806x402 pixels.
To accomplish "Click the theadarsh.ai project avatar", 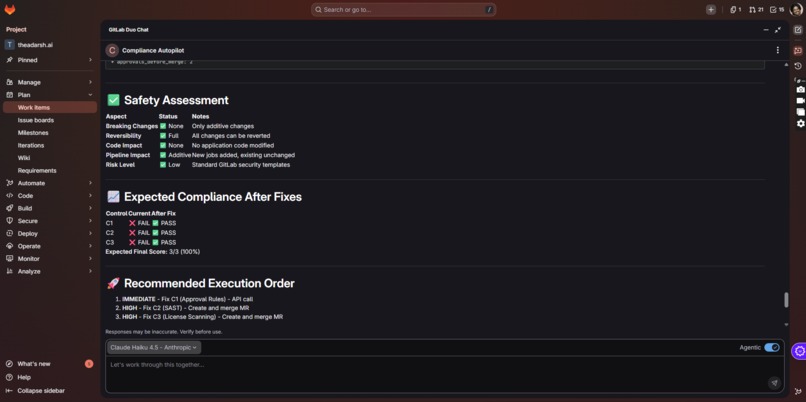I will point(9,45).
